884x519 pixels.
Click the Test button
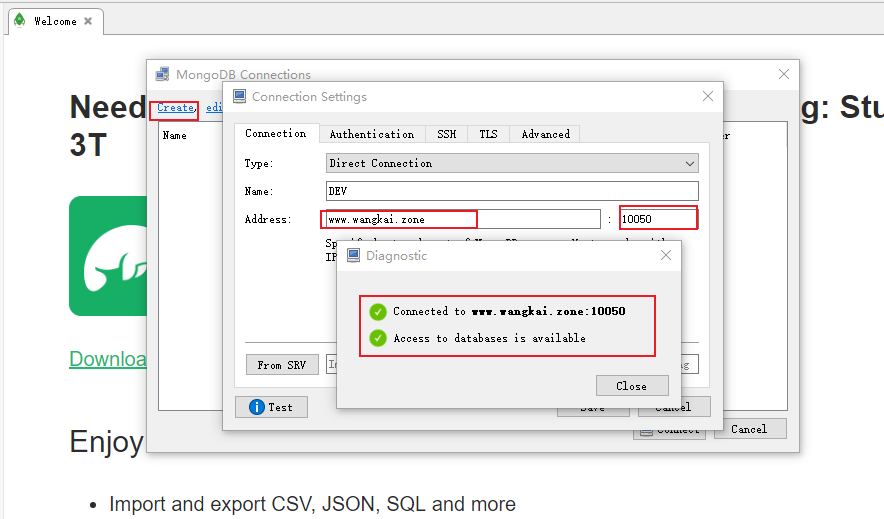pyautogui.click(x=271, y=407)
